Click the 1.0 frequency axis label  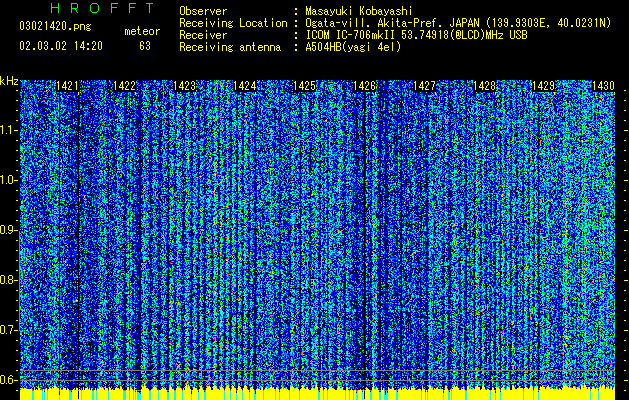click(x=8, y=180)
